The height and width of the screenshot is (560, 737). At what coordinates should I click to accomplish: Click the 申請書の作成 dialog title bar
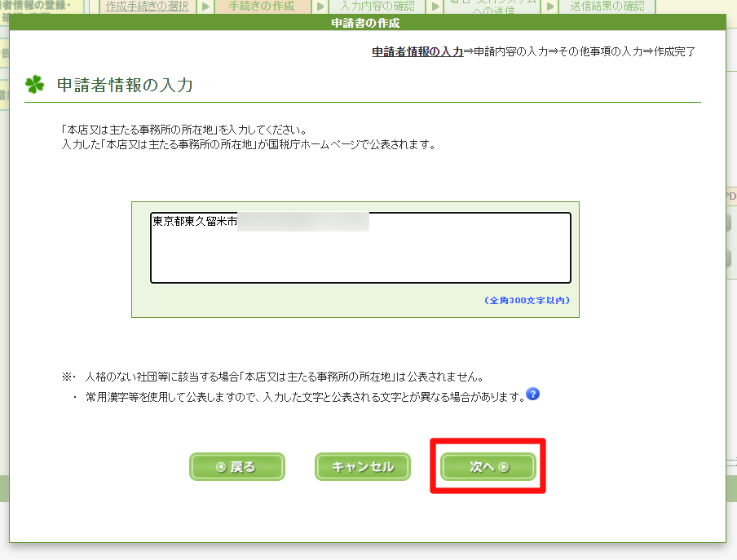coord(366,23)
